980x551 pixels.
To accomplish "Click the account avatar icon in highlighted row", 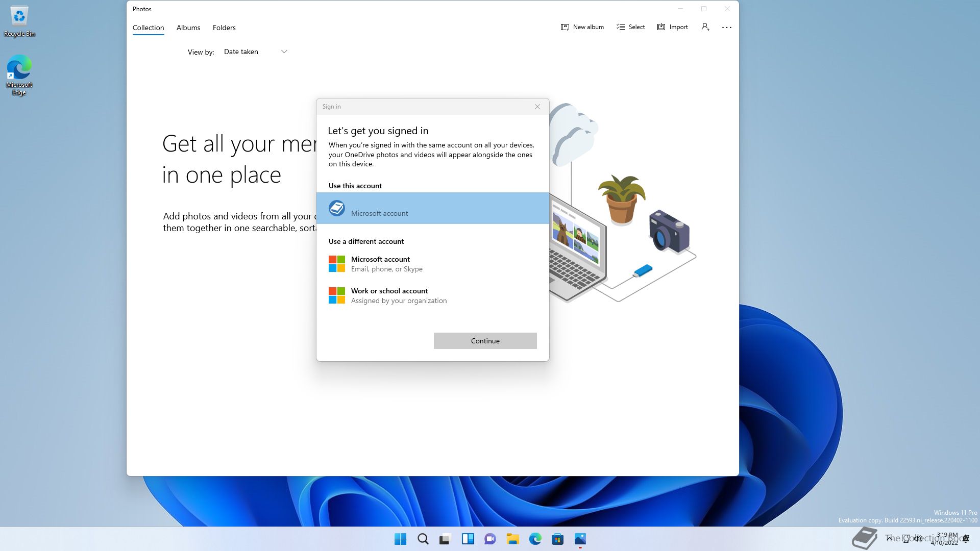I will pos(337,208).
